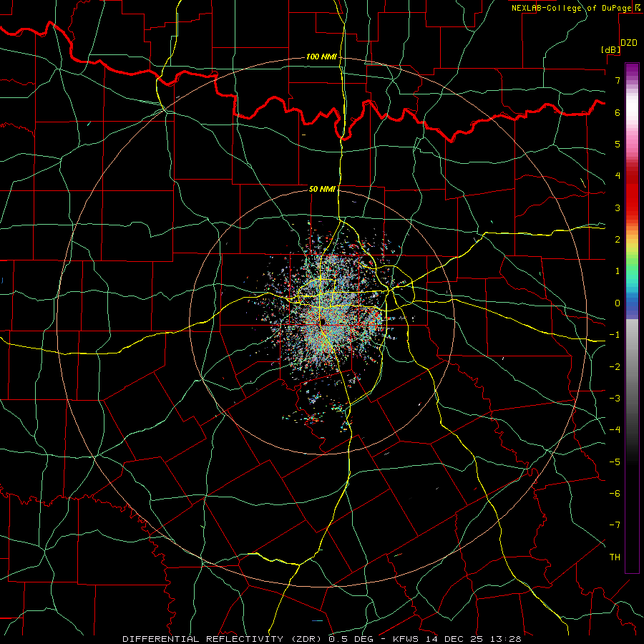Click the 5 tick label on color scale

(618, 144)
